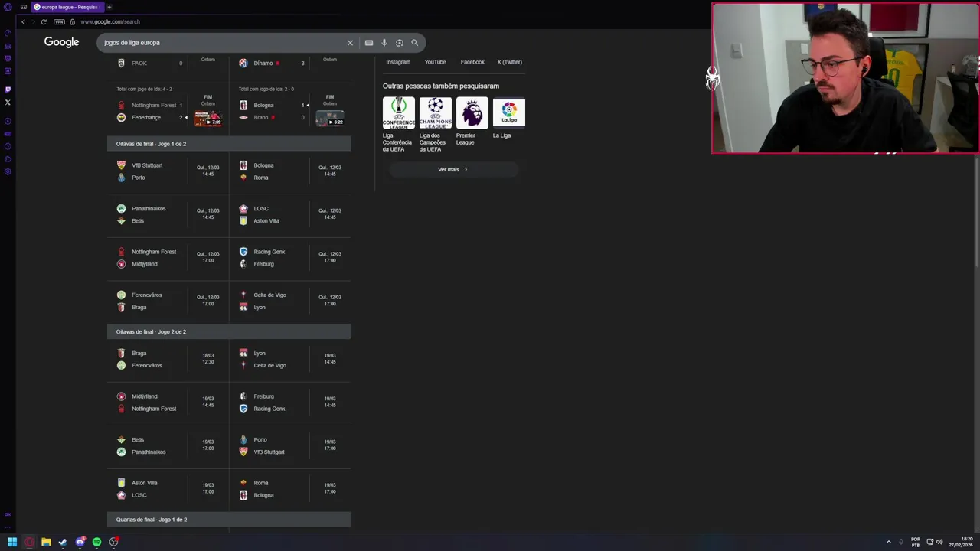This screenshot has width=980, height=551.
Task: Reload the page
Action: click(44, 21)
